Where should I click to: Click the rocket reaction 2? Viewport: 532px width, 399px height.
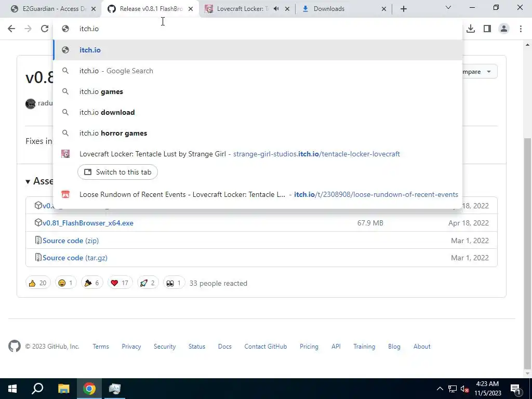coord(148,283)
